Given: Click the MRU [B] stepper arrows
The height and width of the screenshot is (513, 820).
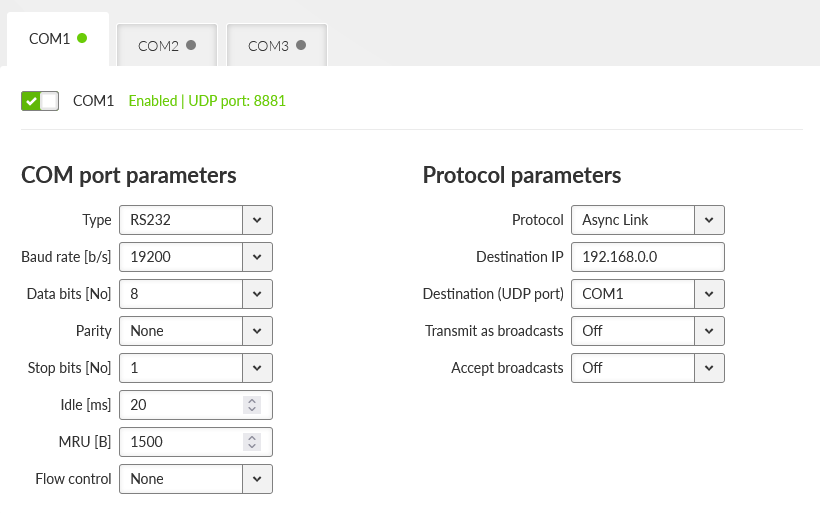Looking at the screenshot, I should tap(252, 442).
